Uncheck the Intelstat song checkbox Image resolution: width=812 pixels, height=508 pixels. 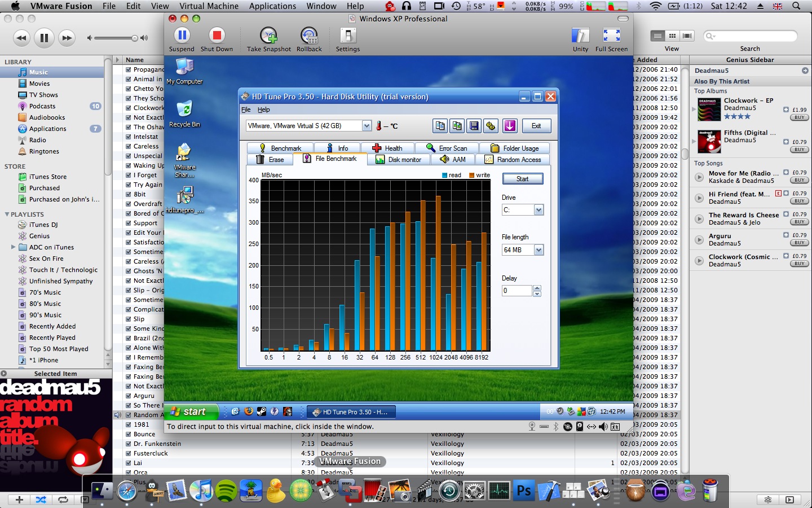tap(129, 137)
